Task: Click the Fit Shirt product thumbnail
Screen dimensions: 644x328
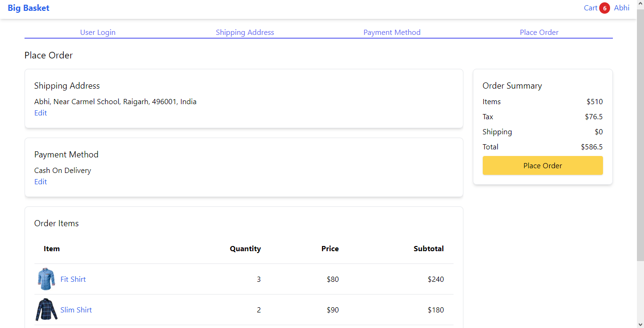Action: pos(46,279)
